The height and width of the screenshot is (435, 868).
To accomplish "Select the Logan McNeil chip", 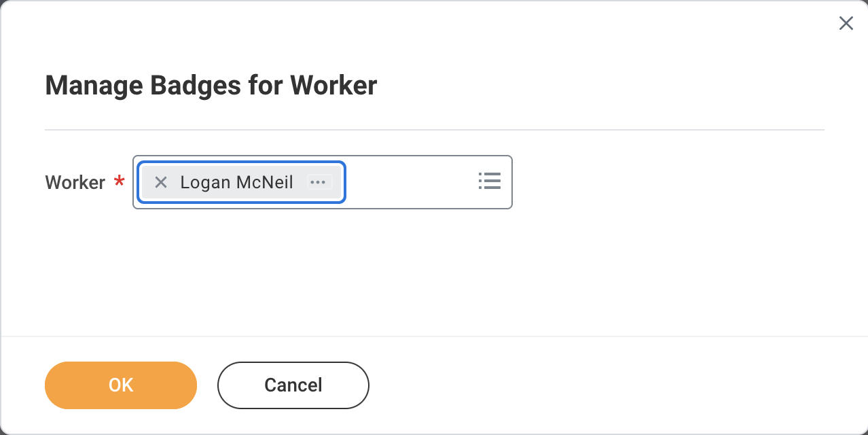I will coord(236,181).
